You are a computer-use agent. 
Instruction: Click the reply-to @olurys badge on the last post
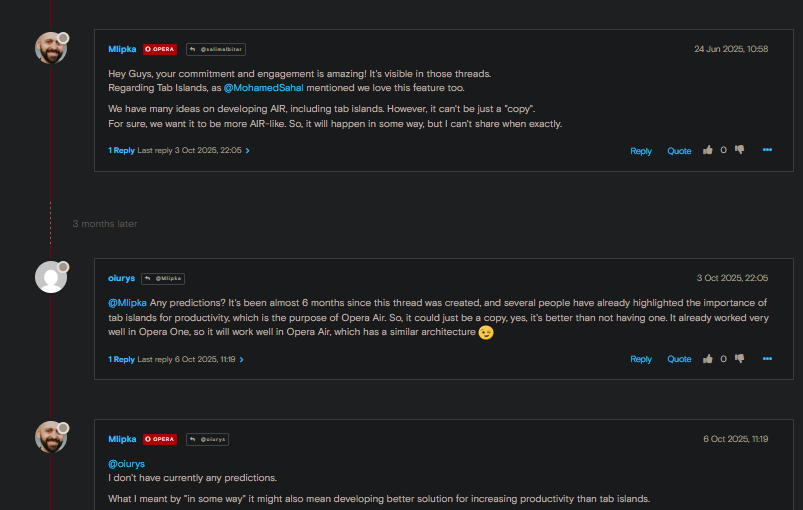(208, 439)
